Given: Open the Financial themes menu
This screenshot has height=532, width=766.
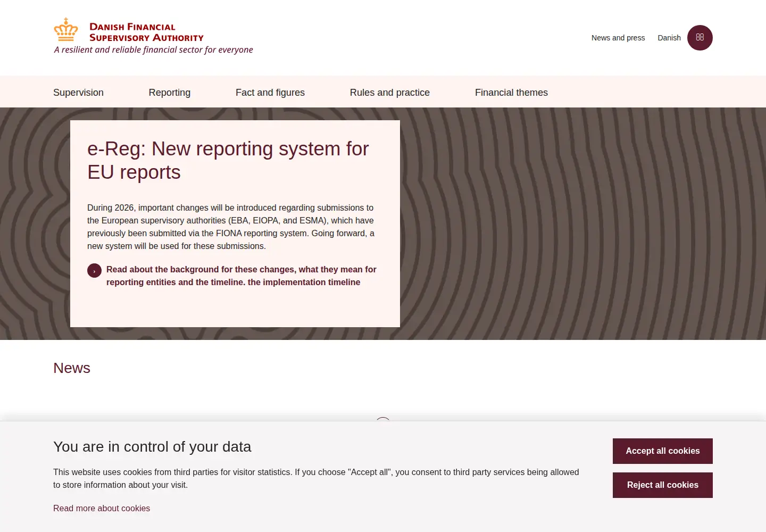Looking at the screenshot, I should 511,93.
